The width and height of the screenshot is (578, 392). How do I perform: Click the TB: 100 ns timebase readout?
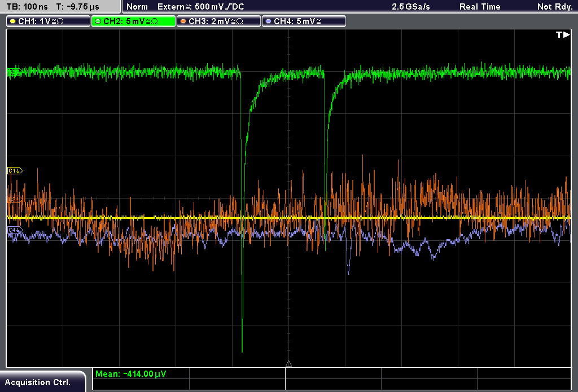click(x=27, y=7)
